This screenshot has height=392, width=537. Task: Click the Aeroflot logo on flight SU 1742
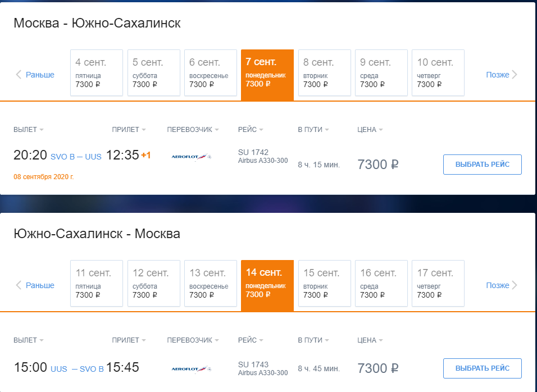click(x=191, y=157)
